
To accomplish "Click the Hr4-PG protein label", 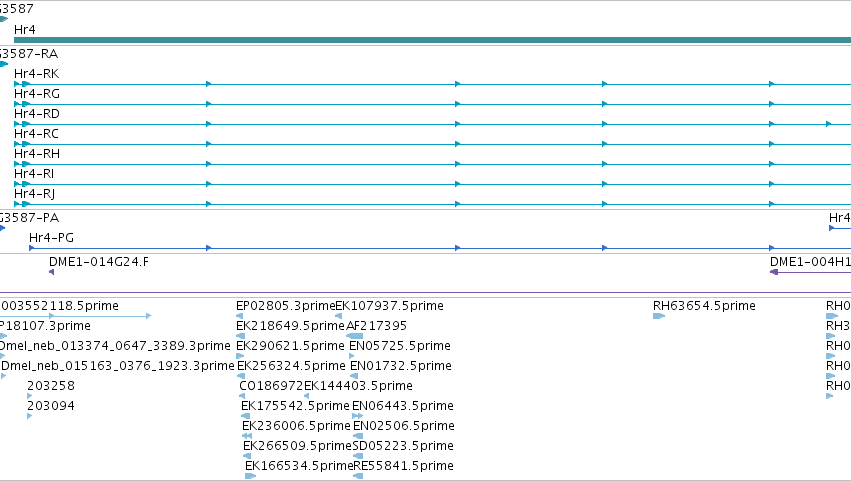I will point(52,238).
